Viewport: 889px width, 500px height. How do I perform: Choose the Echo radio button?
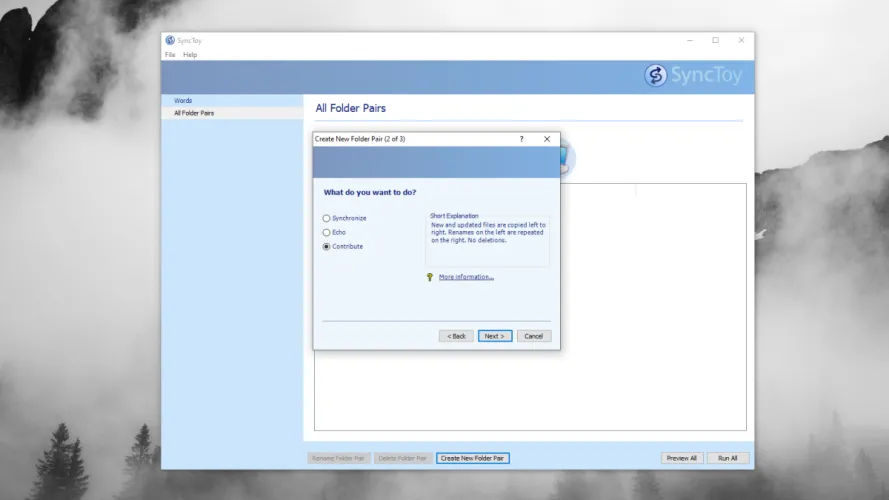(326, 232)
